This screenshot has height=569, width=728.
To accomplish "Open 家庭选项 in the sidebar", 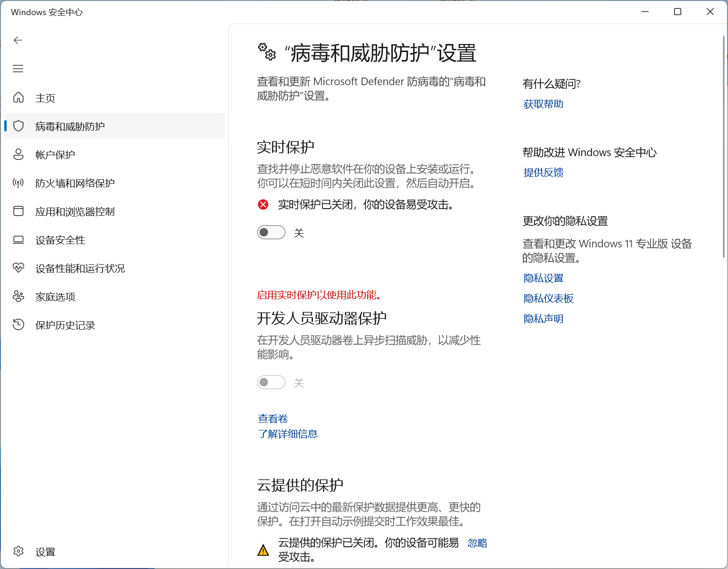I will (114, 297).
